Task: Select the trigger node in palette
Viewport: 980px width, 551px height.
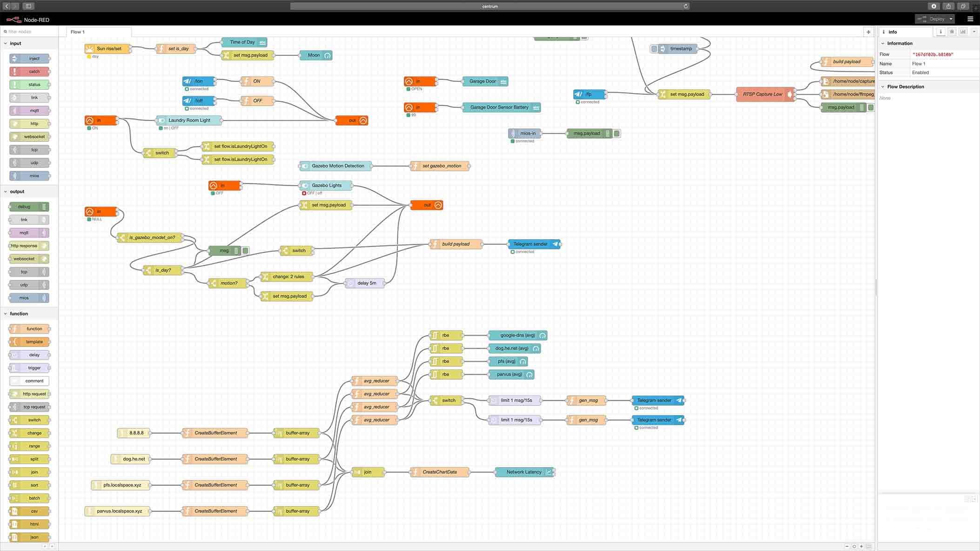Action: pos(30,368)
